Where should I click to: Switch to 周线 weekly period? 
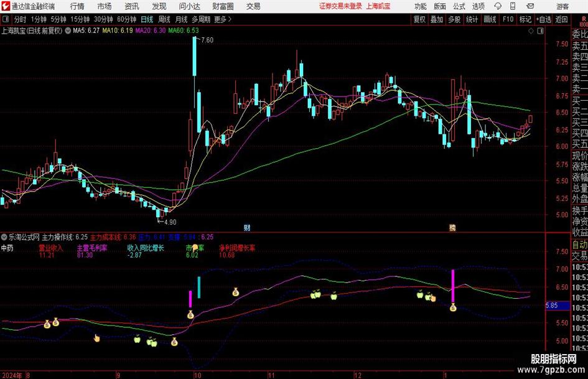[x=164, y=19]
